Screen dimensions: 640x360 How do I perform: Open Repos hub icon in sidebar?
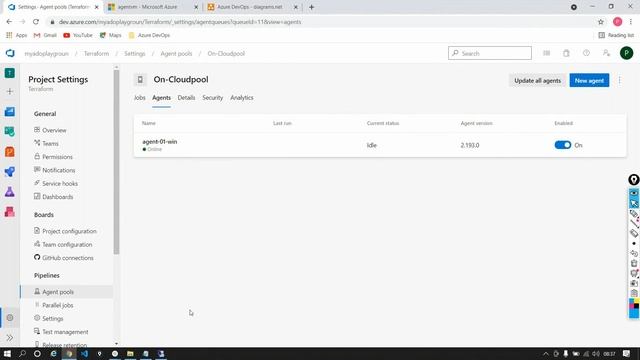[10, 152]
